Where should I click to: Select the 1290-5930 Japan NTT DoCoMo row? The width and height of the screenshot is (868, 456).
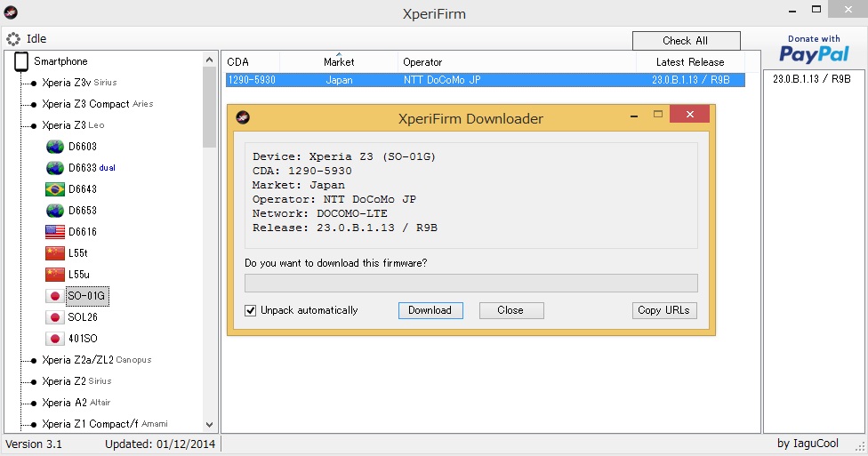(485, 80)
